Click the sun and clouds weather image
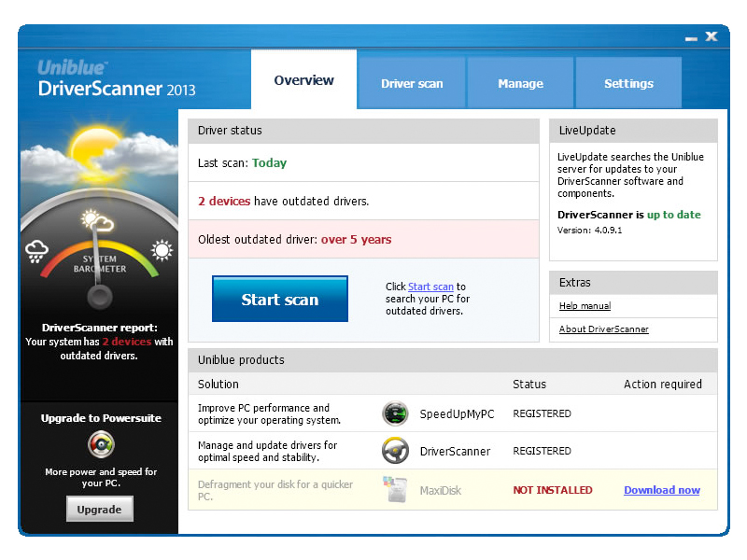Screen dimensions: 747x560 [99, 151]
